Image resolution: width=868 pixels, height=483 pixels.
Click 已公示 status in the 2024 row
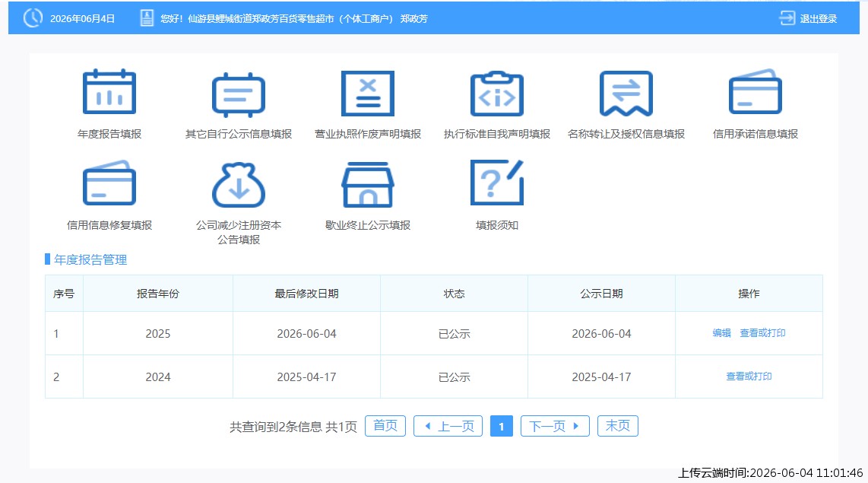[454, 377]
